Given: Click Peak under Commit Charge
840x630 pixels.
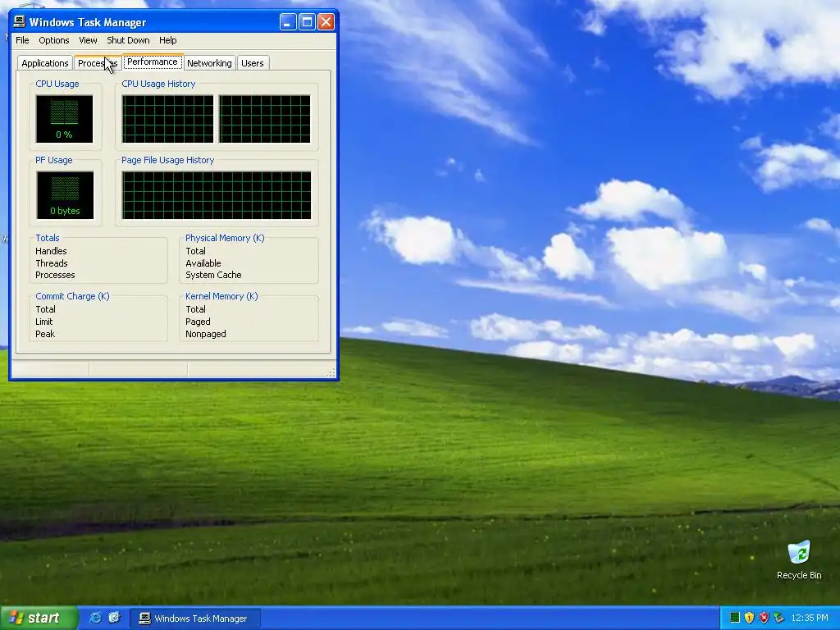Looking at the screenshot, I should point(45,334).
